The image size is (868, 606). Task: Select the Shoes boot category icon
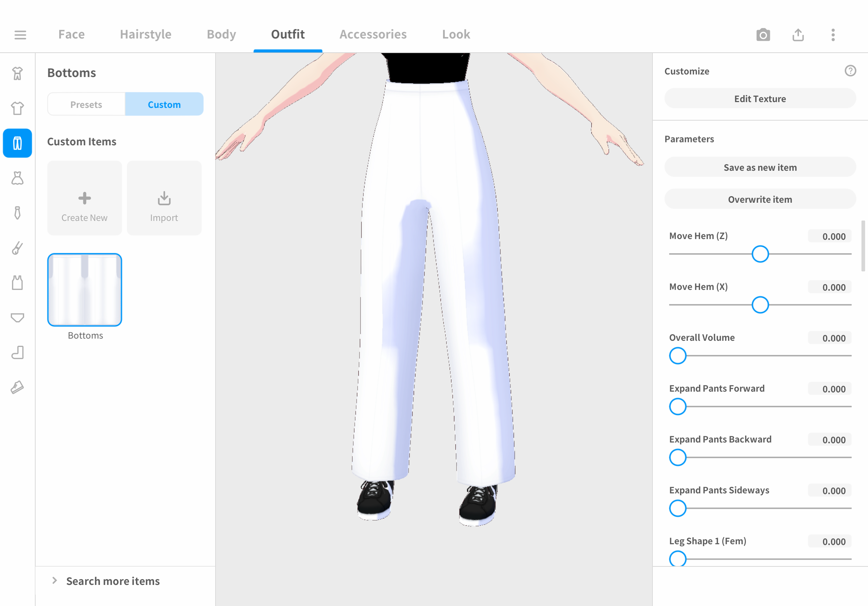(x=17, y=352)
